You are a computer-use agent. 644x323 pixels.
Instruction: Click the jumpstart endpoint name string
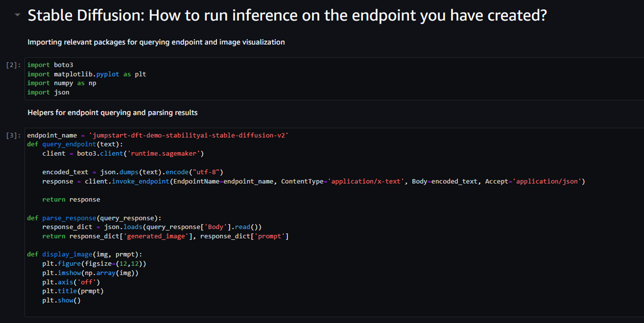tap(190, 135)
